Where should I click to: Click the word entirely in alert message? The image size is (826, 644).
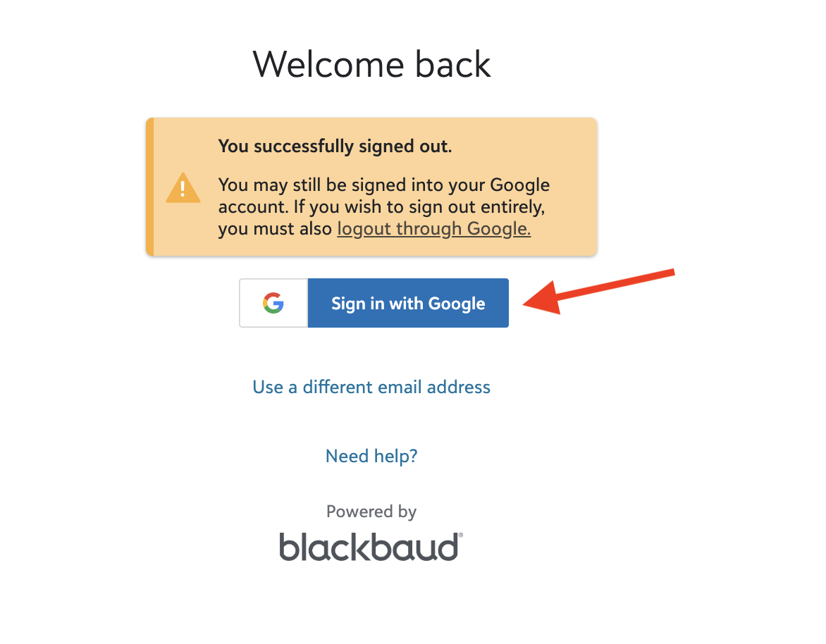(512, 207)
